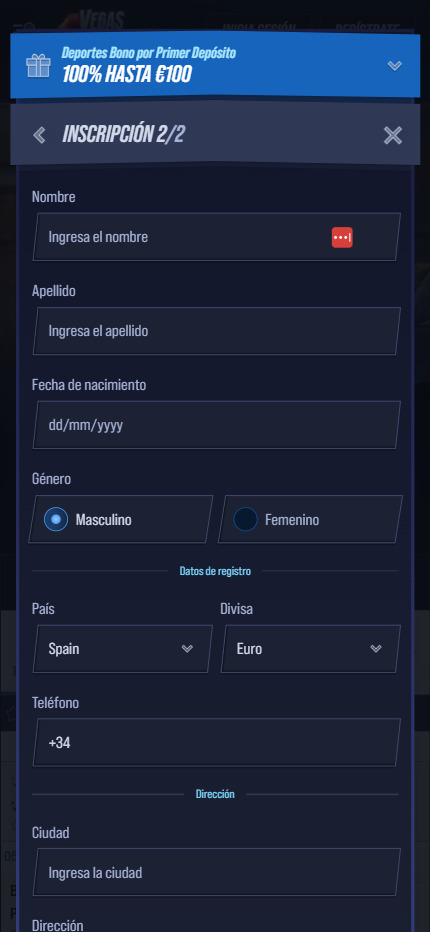Expand the first deposit bonus banner chevron
430x932 pixels.
(394, 66)
